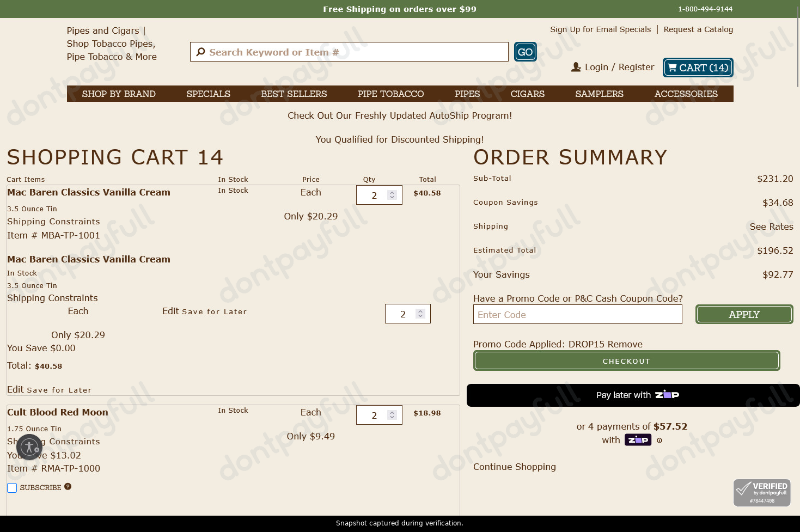Click Edit beside the second Mac Baren quantity

[170, 311]
